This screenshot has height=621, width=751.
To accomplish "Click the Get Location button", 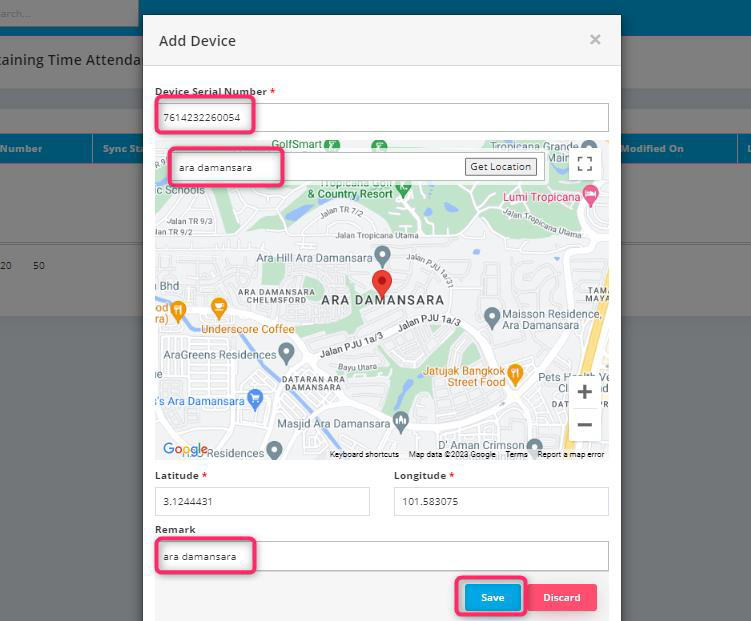I will 501,167.
